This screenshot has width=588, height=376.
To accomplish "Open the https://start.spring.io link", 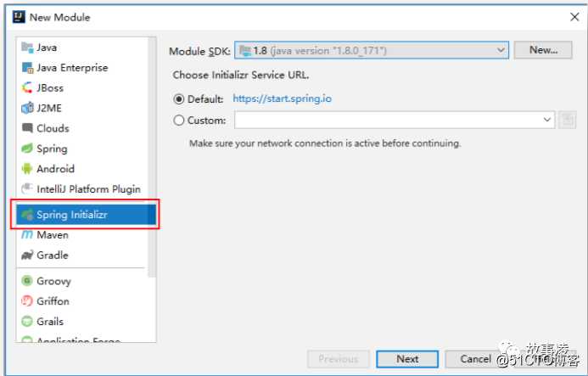I will [282, 98].
